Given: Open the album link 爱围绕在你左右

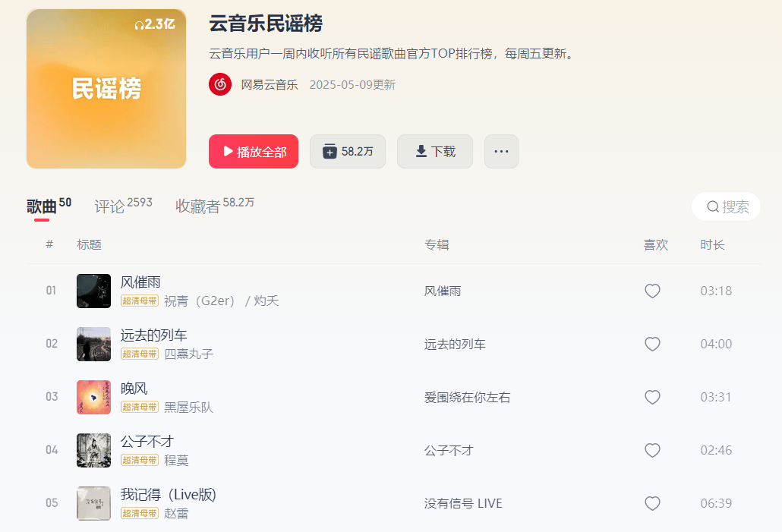Looking at the screenshot, I should point(468,398).
